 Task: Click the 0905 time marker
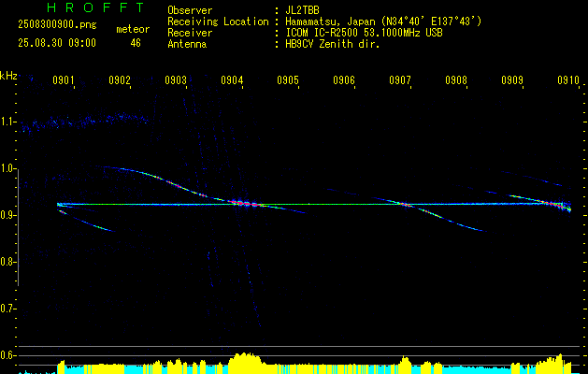(288, 79)
